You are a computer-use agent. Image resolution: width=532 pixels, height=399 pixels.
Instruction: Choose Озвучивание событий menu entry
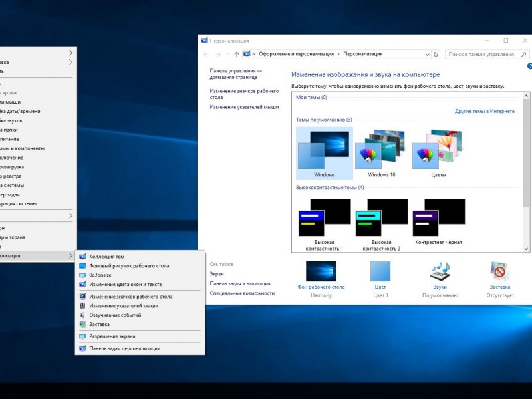pos(140,315)
